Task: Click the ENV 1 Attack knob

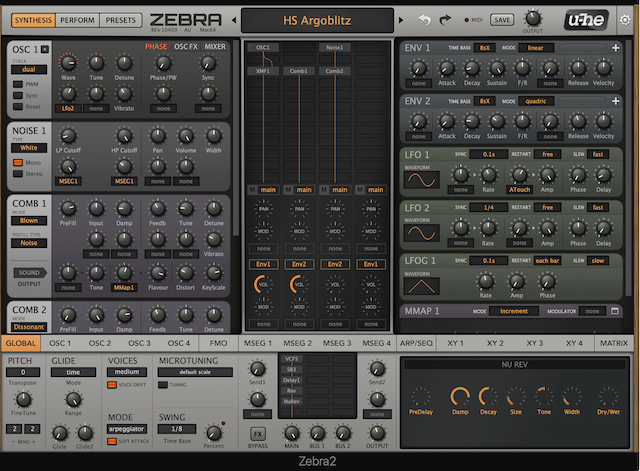Action: coord(447,68)
